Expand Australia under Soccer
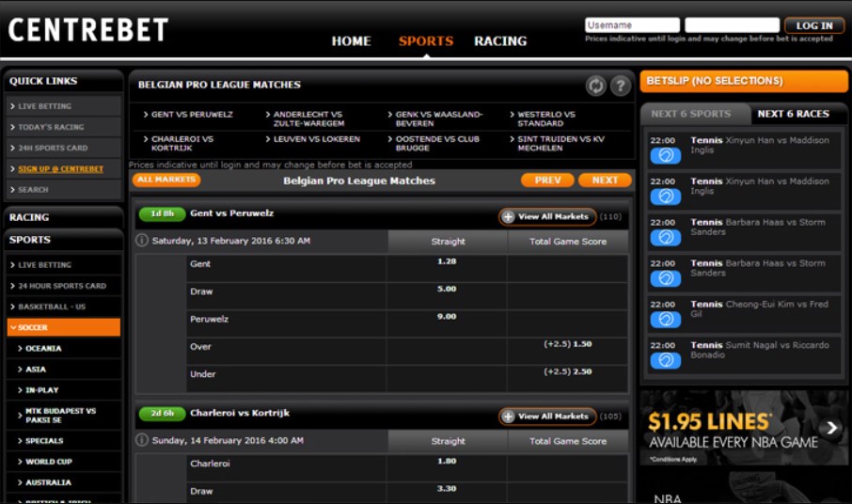This screenshot has height=504, width=852. click(x=64, y=482)
